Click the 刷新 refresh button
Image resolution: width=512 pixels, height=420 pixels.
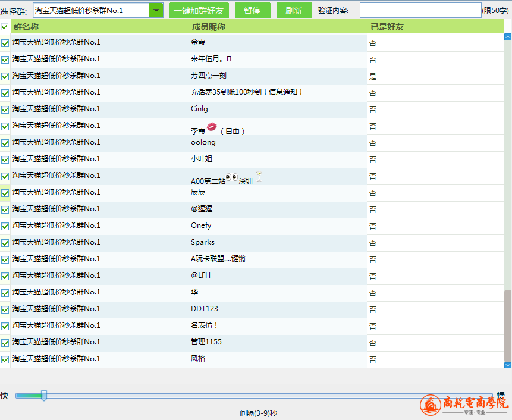(x=294, y=11)
